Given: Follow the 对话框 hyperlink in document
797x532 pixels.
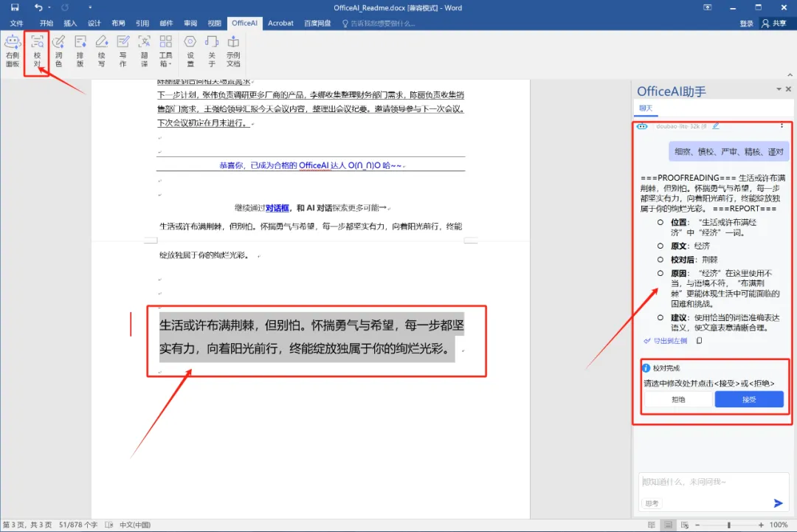Looking at the screenshot, I should tap(277, 208).
